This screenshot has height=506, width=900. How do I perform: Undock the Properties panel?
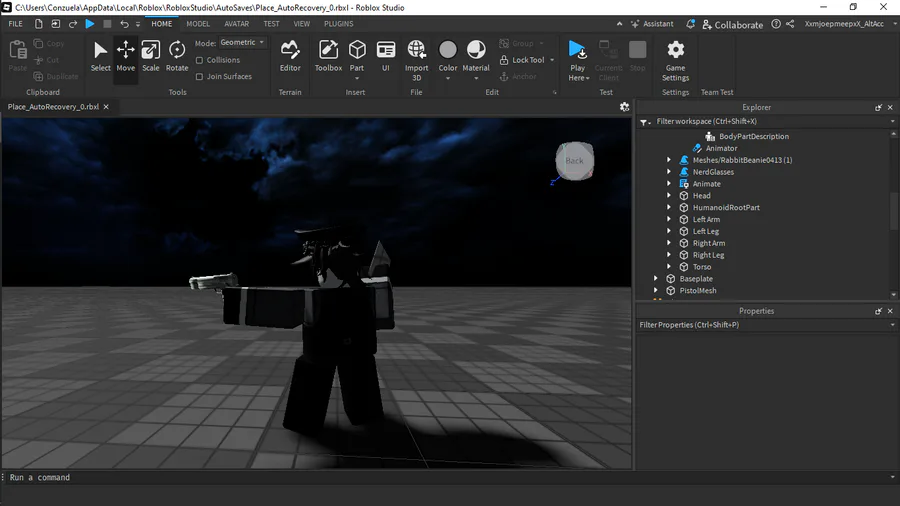pyautogui.click(x=878, y=311)
